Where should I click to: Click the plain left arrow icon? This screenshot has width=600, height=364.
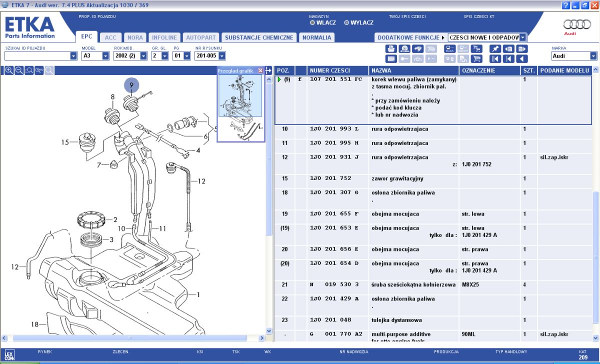pyautogui.click(x=521, y=58)
